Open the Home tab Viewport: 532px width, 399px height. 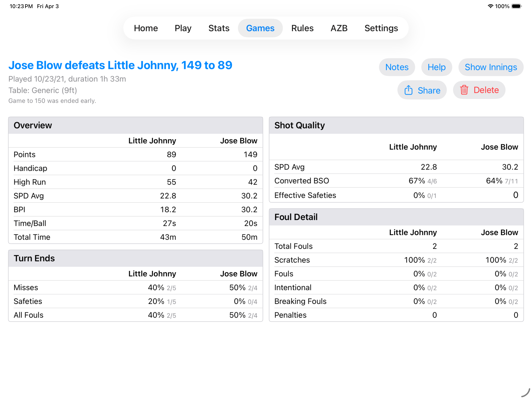coord(146,28)
